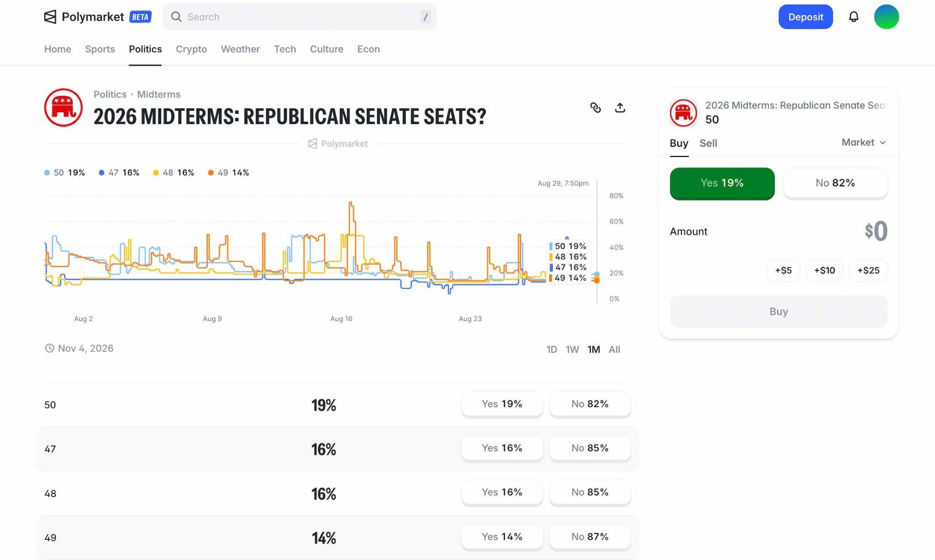Click No 85% in the 48 row
The height and width of the screenshot is (560, 935).
click(590, 492)
